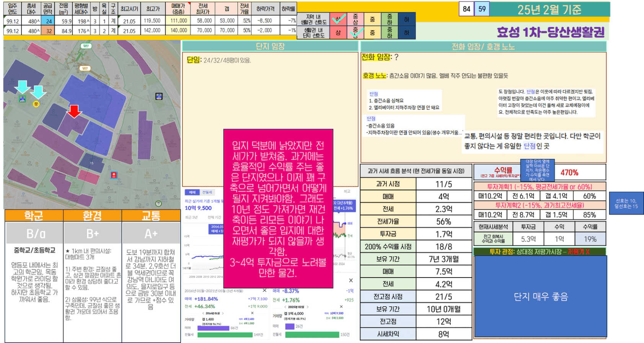Click the green circular icon at map bottom
Screen dimensions: 644x343
pyautogui.click(x=158, y=203)
